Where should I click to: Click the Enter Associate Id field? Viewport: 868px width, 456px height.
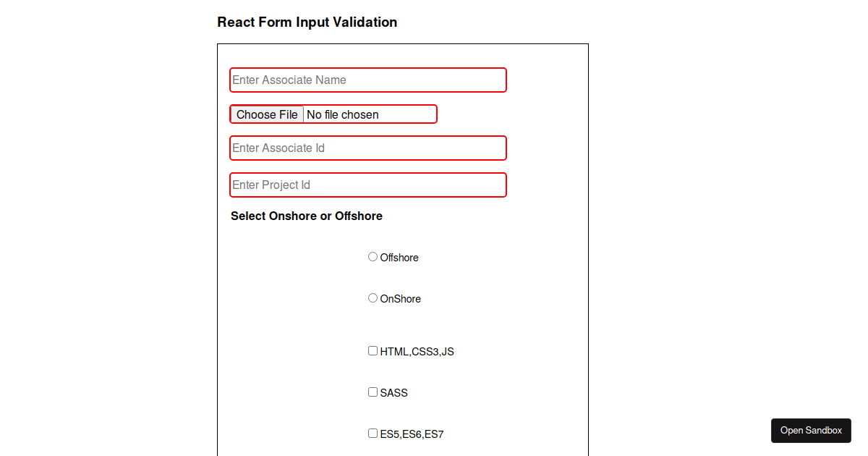click(x=367, y=148)
